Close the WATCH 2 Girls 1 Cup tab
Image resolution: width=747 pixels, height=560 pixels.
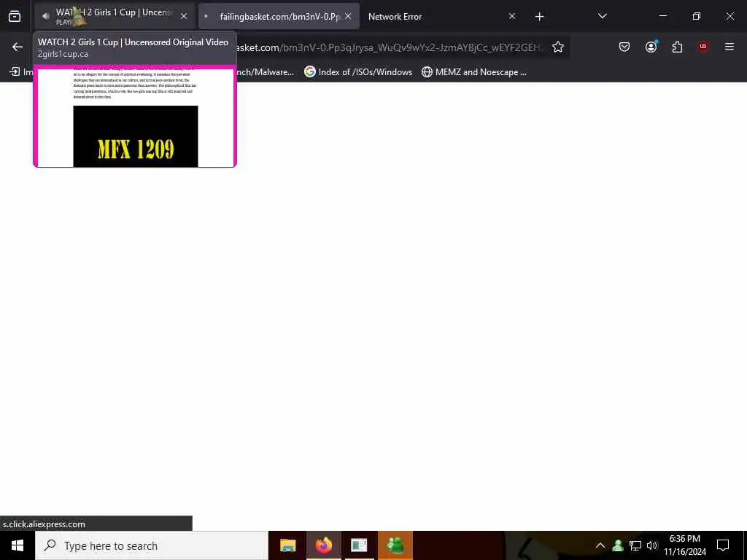pyautogui.click(x=184, y=16)
